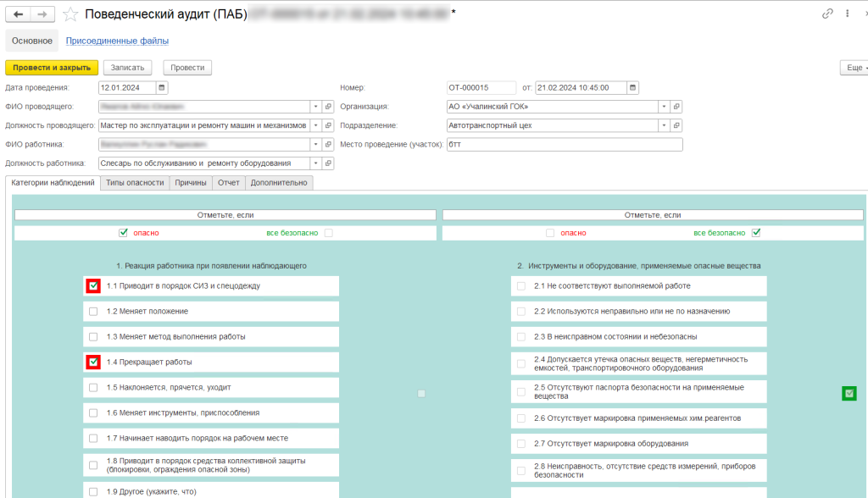Expand the Должность проводящего dropdown
Image resolution: width=868 pixels, height=498 pixels.
point(315,125)
